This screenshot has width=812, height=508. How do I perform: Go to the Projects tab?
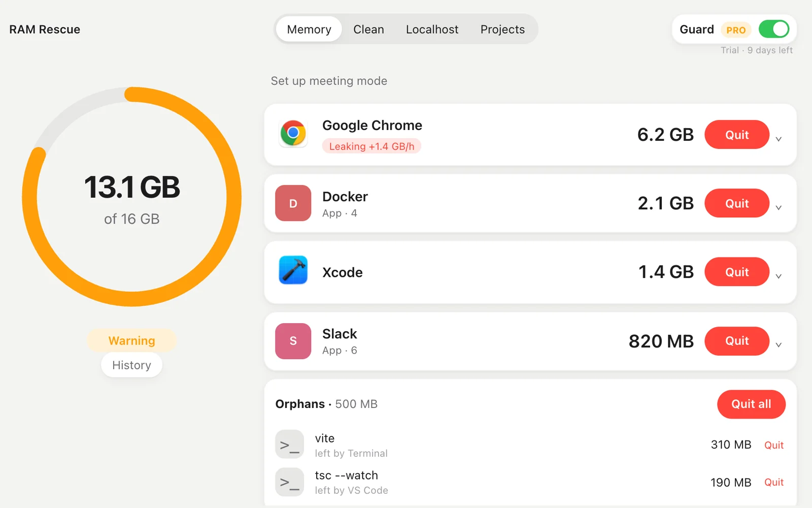click(x=502, y=29)
